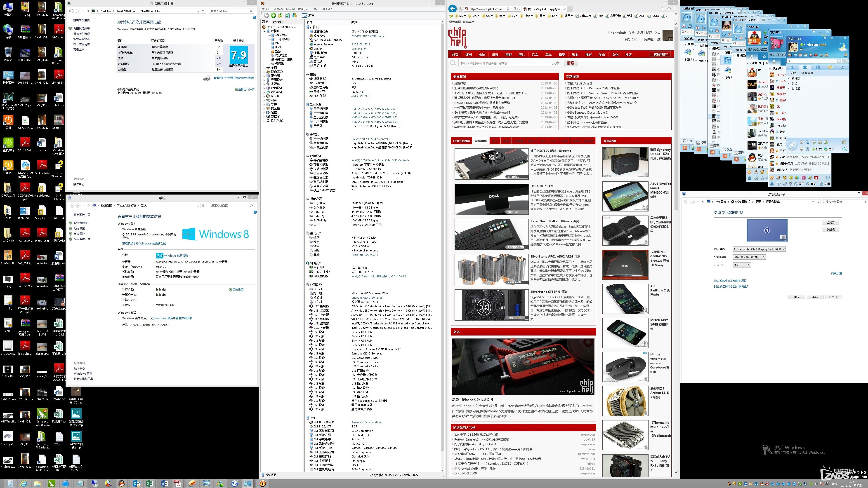Open the 报告(R) menu in EVEREST
This screenshot has width=868, height=488.
click(290, 9)
